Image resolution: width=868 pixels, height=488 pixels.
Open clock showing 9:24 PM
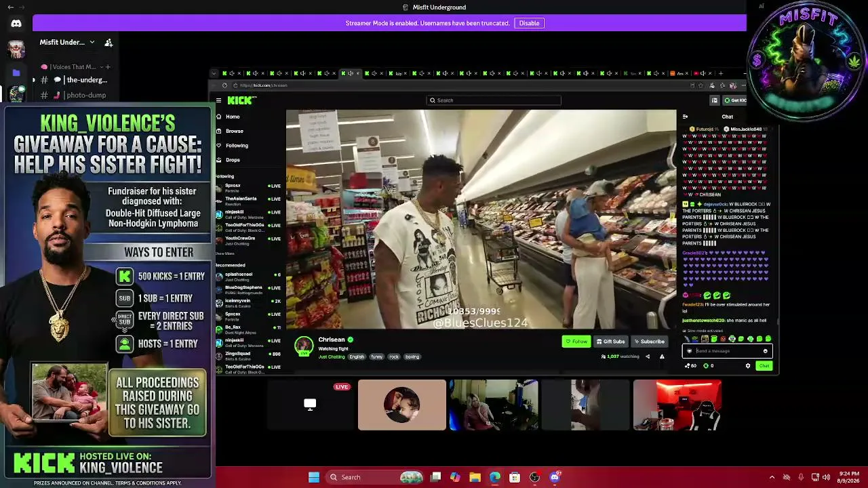click(848, 477)
